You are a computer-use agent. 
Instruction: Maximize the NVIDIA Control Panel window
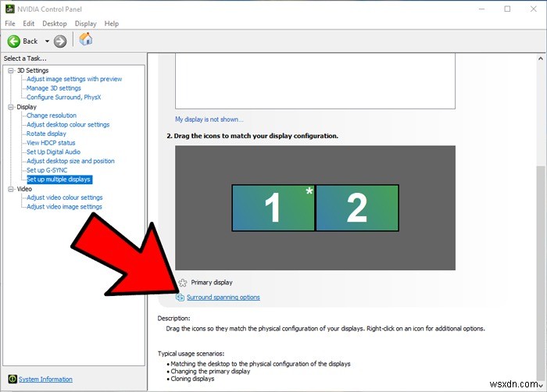click(x=508, y=9)
